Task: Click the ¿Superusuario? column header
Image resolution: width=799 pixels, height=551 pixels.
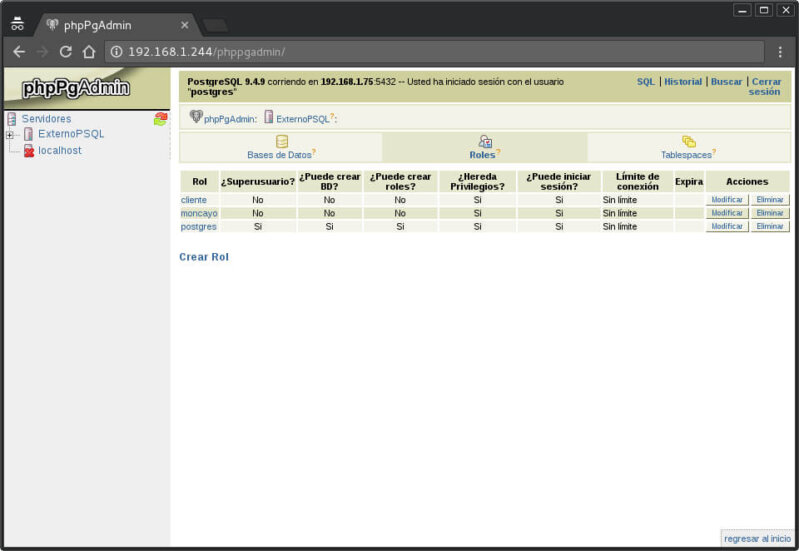Action: (x=258, y=181)
